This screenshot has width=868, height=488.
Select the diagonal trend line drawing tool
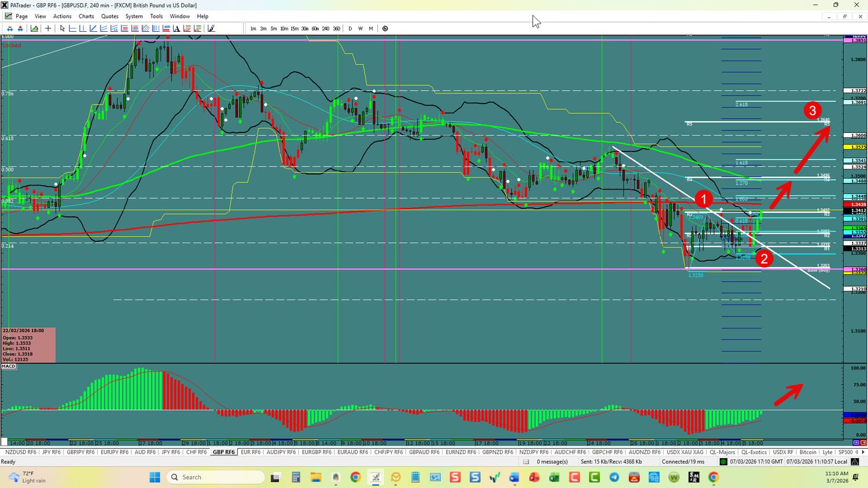click(93, 28)
